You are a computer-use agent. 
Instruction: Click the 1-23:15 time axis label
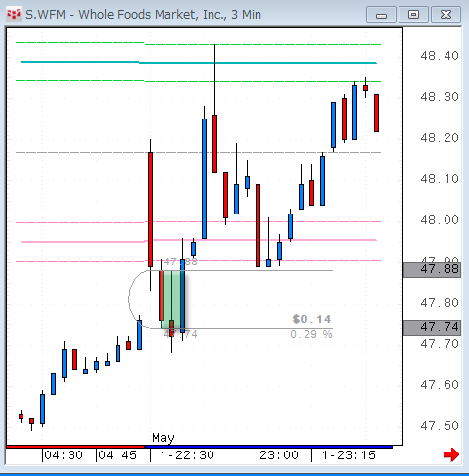[x=349, y=455]
